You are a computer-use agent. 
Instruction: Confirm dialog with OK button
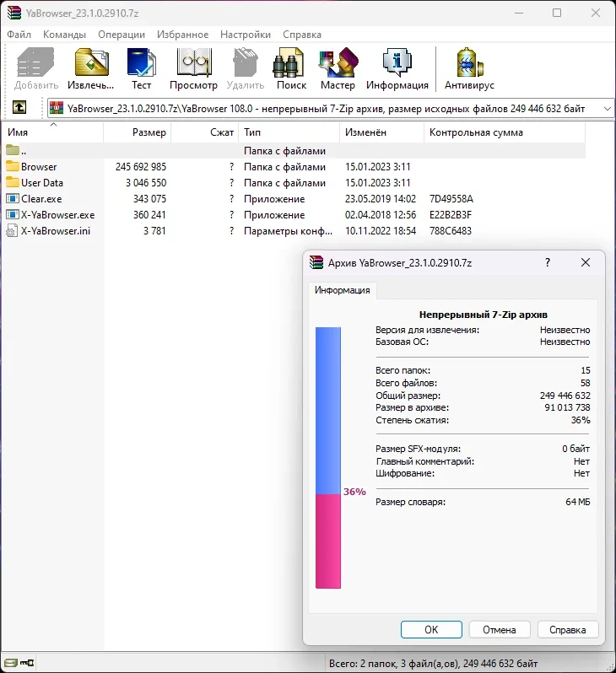pos(431,629)
